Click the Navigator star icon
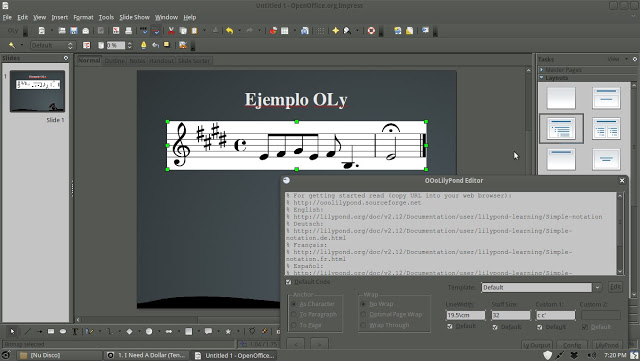The height and width of the screenshot is (361, 640). pyautogui.click(x=336, y=31)
